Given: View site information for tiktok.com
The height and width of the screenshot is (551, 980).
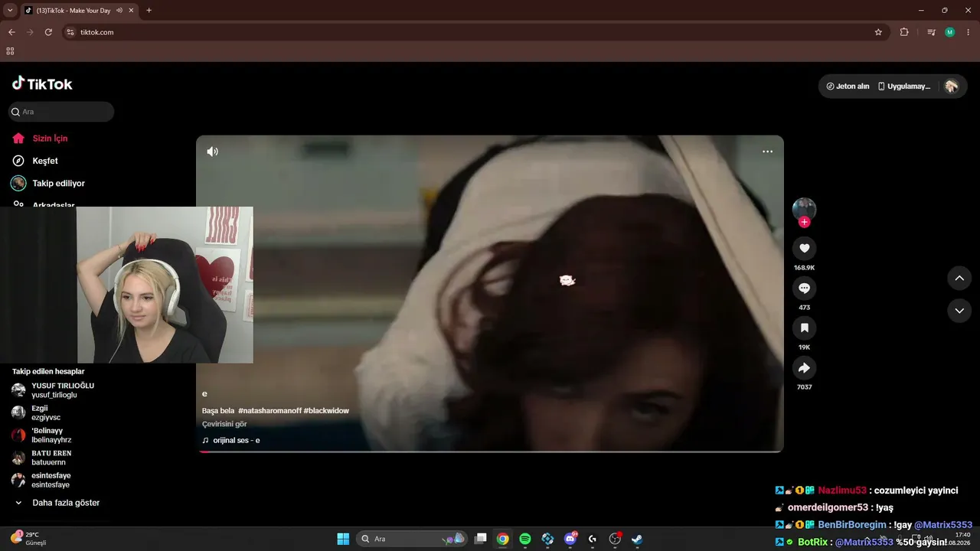Looking at the screenshot, I should (x=70, y=32).
